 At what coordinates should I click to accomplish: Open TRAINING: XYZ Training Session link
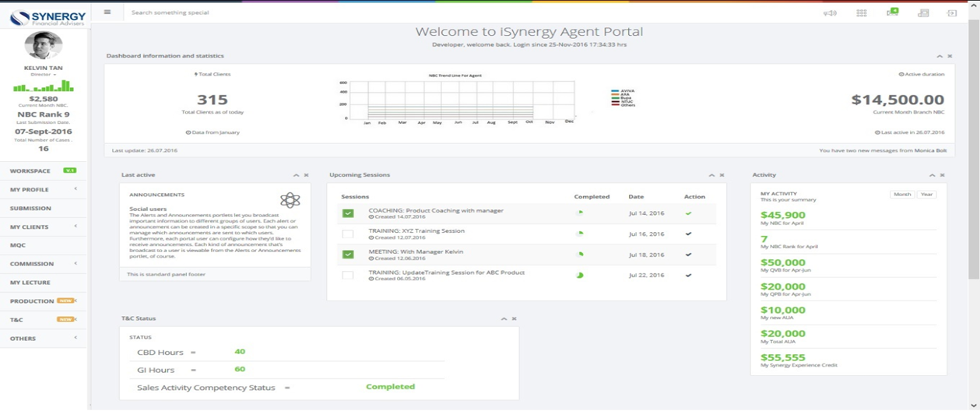point(416,231)
